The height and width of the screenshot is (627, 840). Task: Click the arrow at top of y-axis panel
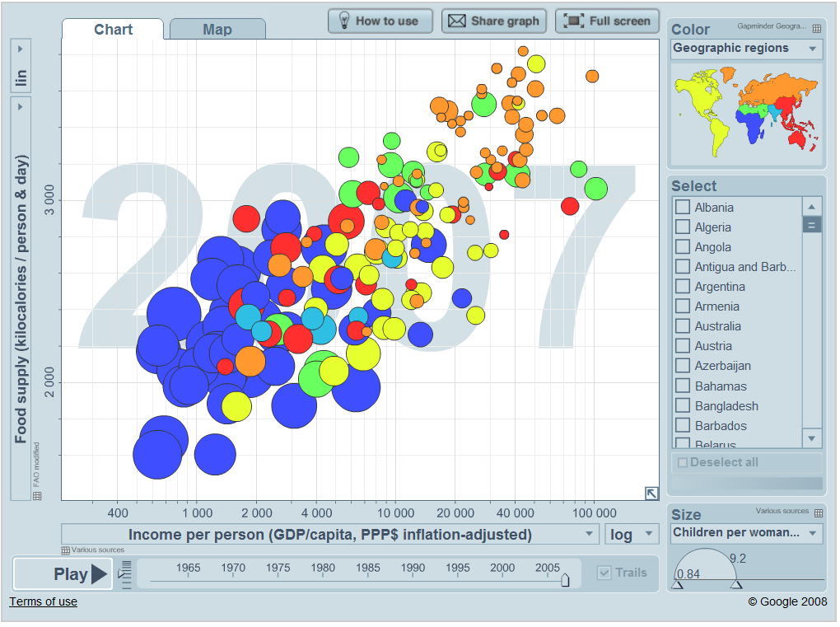point(21,49)
